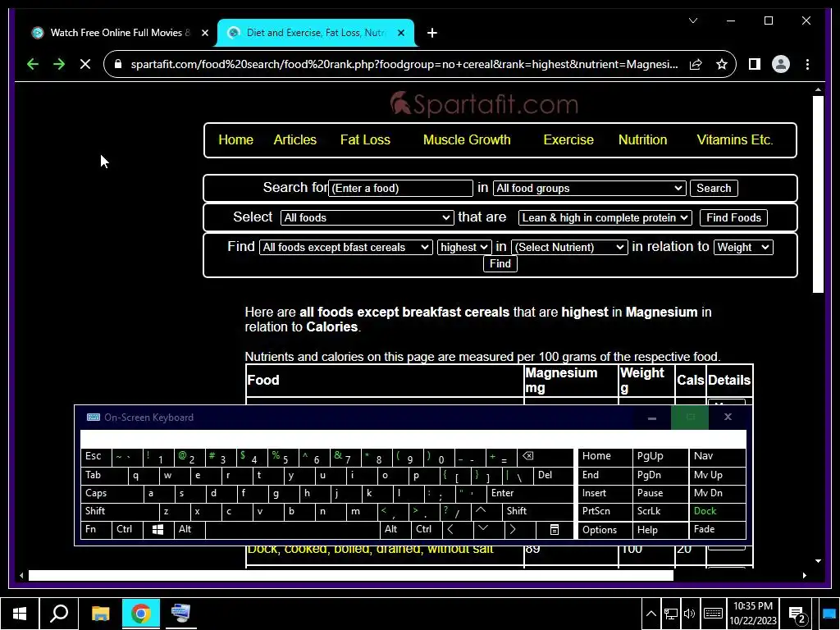Open the Chrome three-dot menu

[807, 64]
